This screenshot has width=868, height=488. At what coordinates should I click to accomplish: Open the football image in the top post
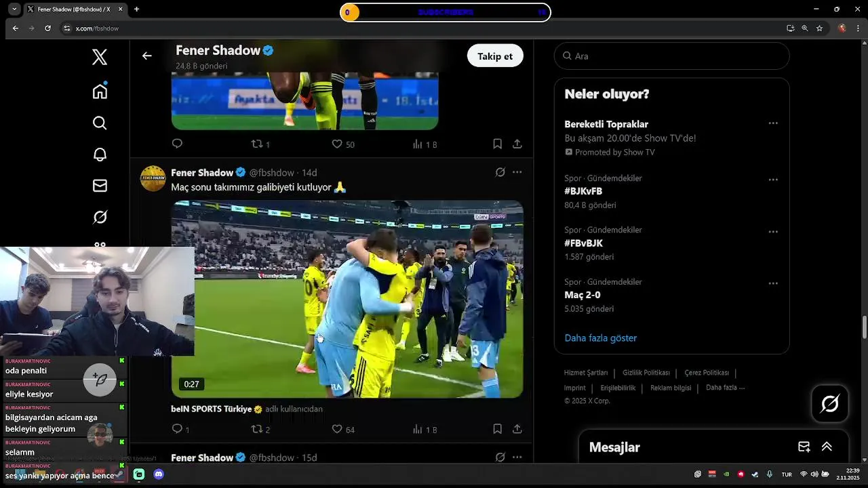click(304, 100)
